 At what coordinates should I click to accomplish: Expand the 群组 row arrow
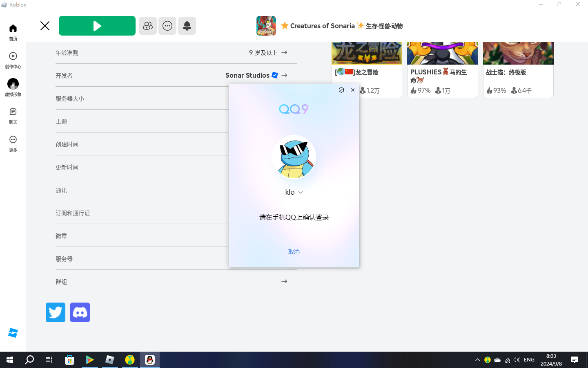[284, 281]
